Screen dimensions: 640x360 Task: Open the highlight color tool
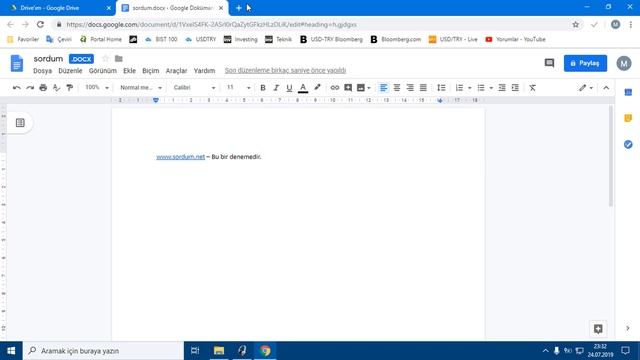(317, 88)
